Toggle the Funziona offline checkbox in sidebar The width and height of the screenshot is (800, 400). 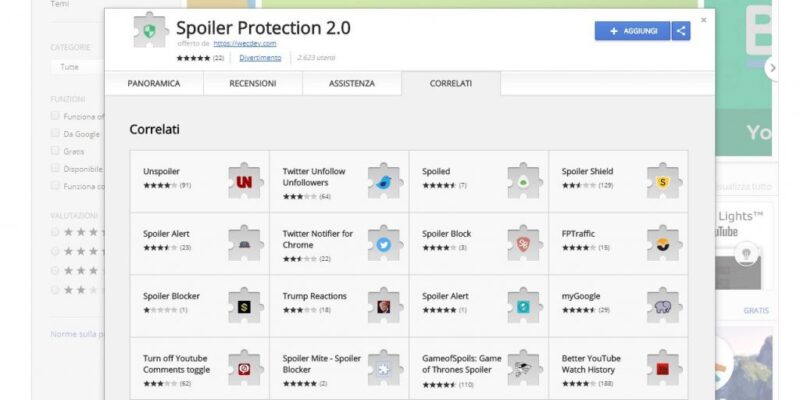(55, 116)
